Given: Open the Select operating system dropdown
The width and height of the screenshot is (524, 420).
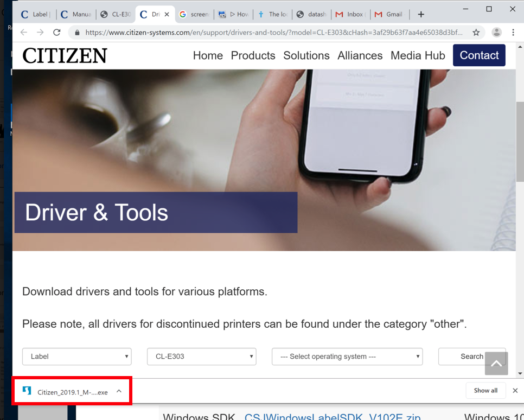Looking at the screenshot, I should coord(347,357).
